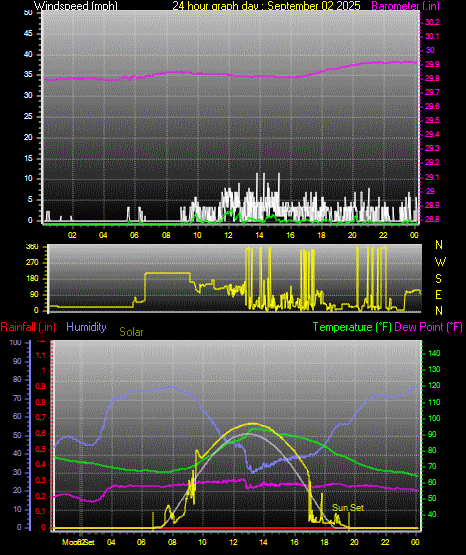Select the Dew Point (°F) legend label
The height and width of the screenshot is (555, 466).
pos(428,327)
